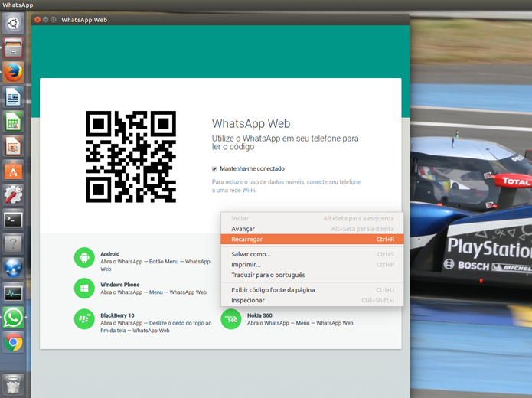Click the question mark launcher icon
The image size is (532, 398).
tap(13, 244)
